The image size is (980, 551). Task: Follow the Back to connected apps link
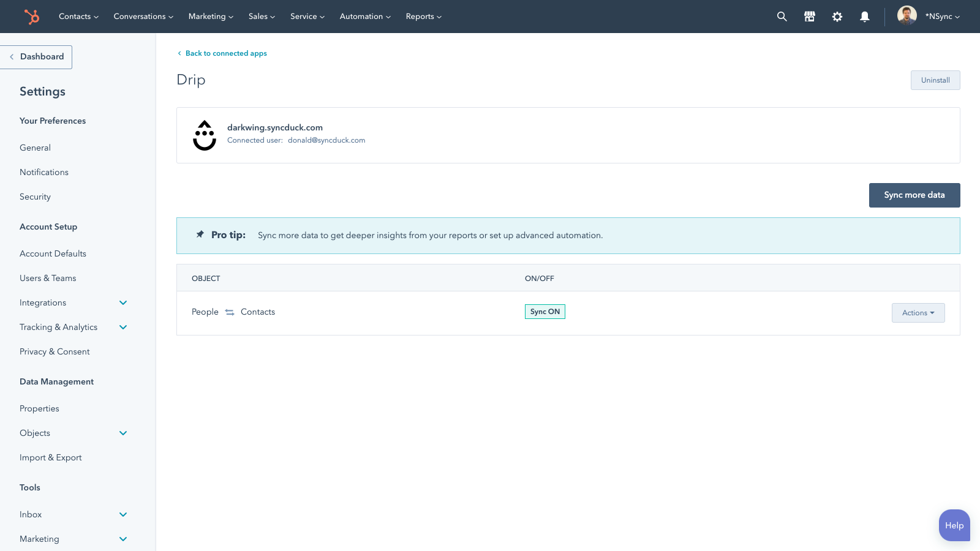(x=226, y=53)
